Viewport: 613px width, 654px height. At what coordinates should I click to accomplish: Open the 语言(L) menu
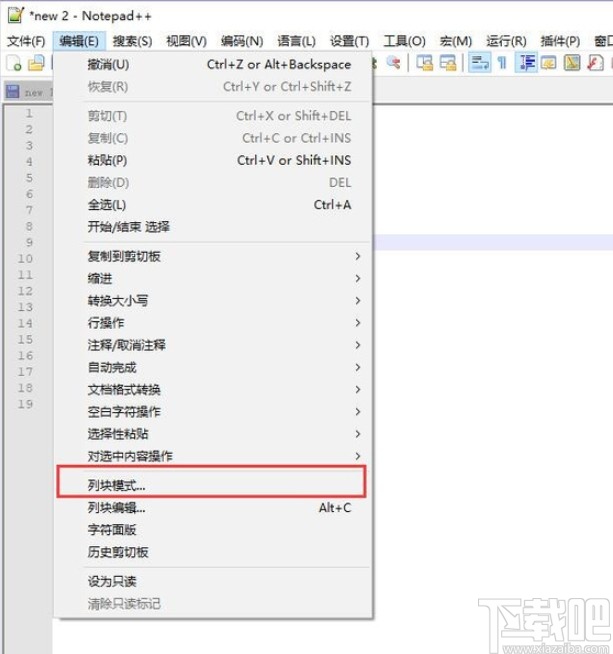(x=296, y=41)
